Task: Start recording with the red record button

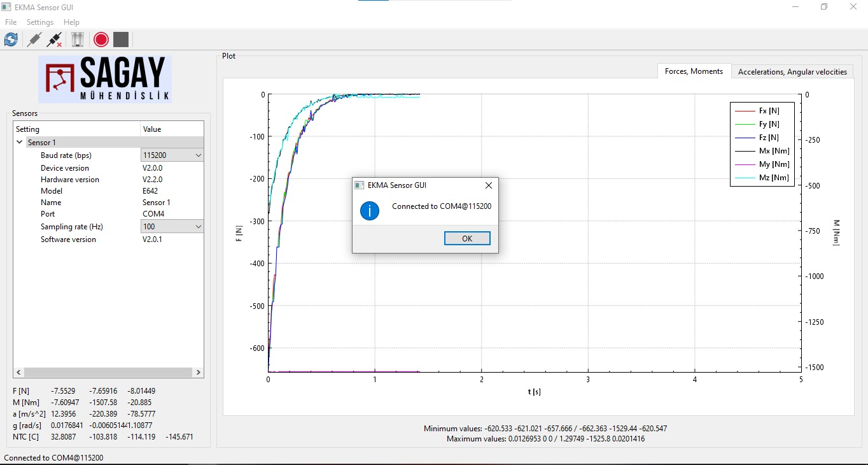Action: 101,40
